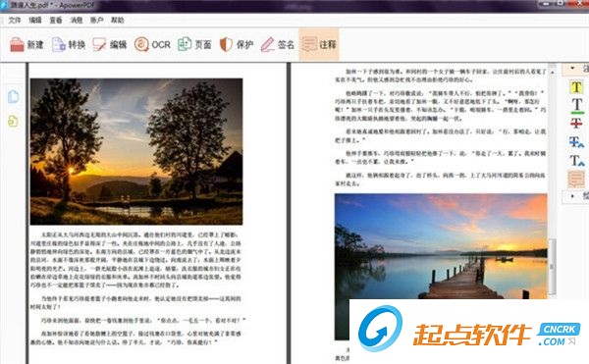The height and width of the screenshot is (364, 589).
Task: Toggle the active 注释 comment tab
Action: [319, 44]
